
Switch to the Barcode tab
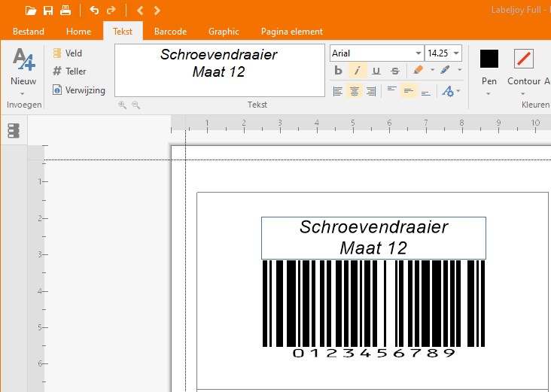170,32
